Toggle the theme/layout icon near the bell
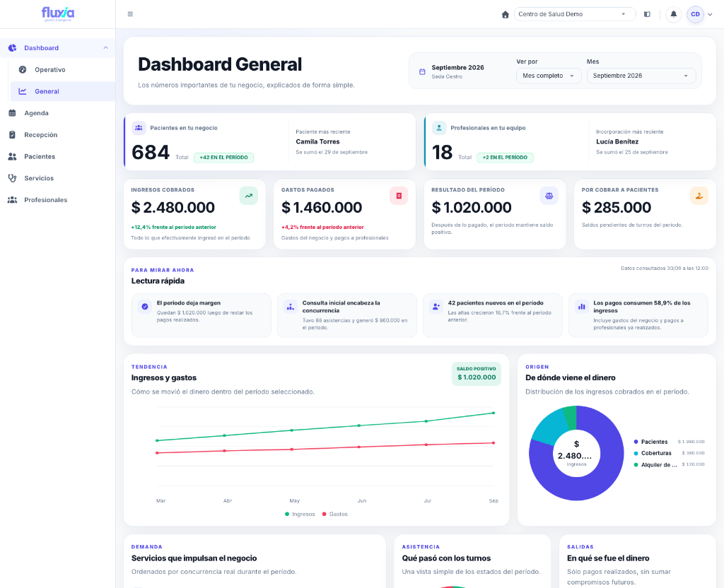The height and width of the screenshot is (588, 724). 647,14
